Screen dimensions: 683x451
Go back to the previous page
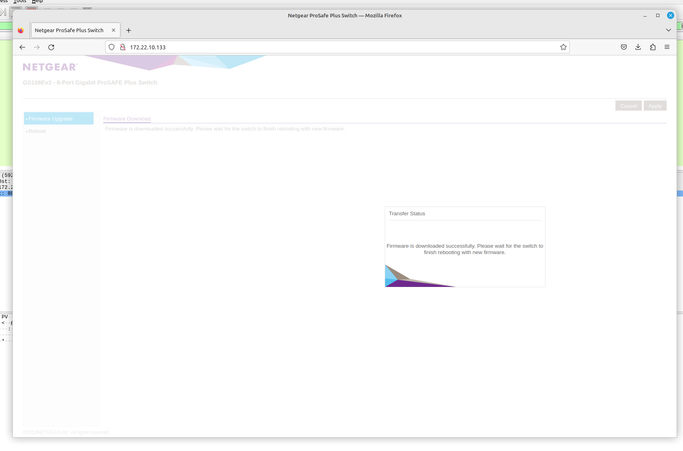[x=22, y=47]
